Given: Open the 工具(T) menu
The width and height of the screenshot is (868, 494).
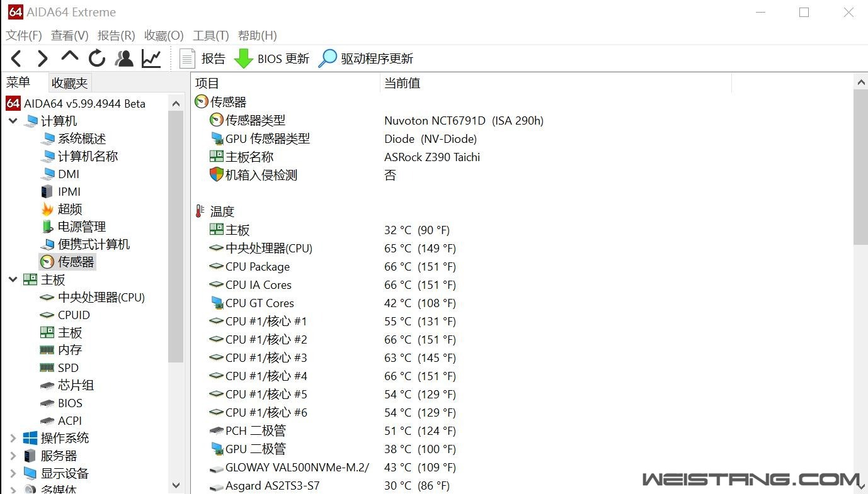Looking at the screenshot, I should click(x=211, y=35).
